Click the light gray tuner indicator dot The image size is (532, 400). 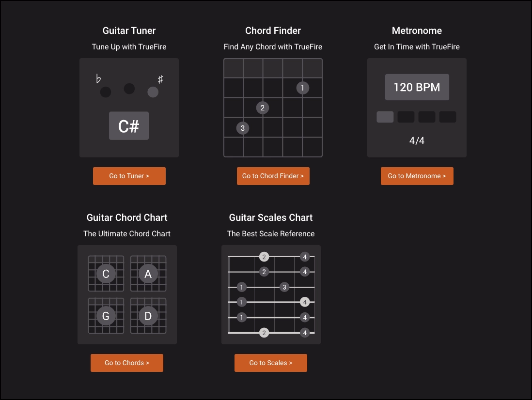coord(153,92)
